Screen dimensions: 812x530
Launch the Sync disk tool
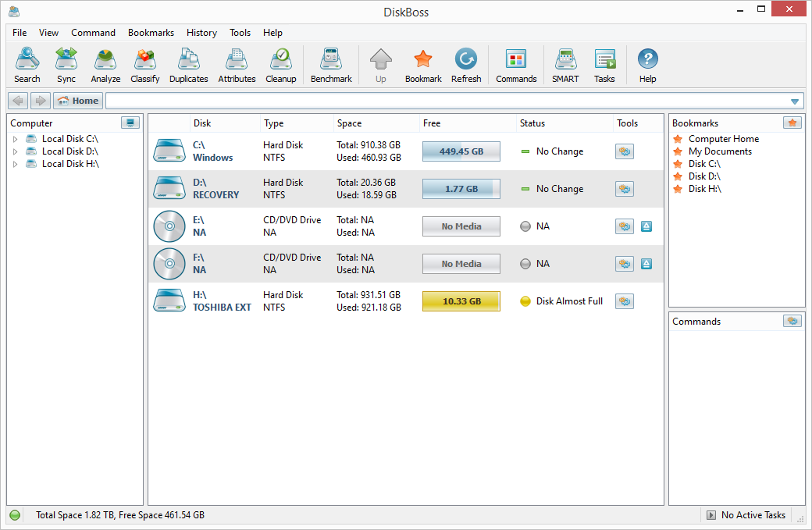point(66,66)
